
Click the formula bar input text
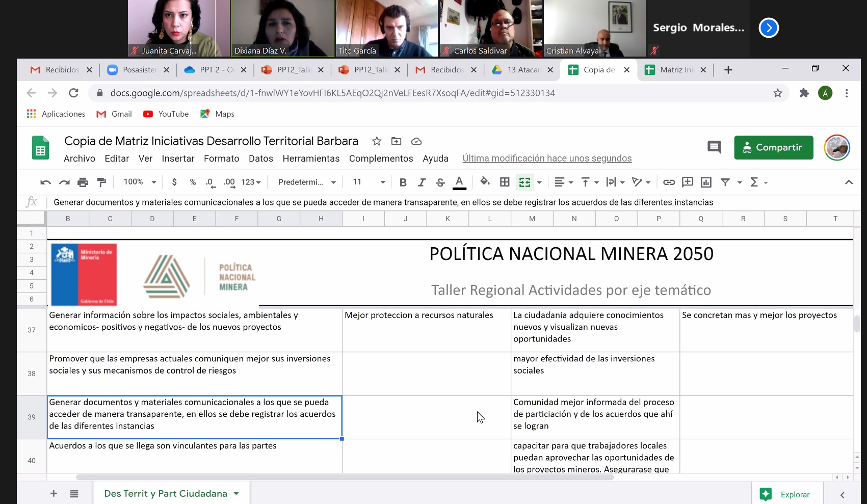pos(383,202)
